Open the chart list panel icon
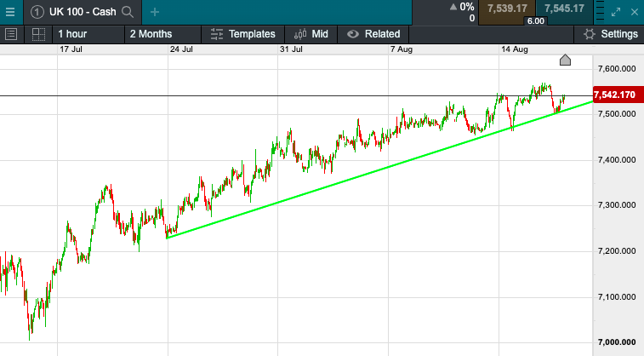Image resolution: width=644 pixels, height=356 pixels. point(11,34)
